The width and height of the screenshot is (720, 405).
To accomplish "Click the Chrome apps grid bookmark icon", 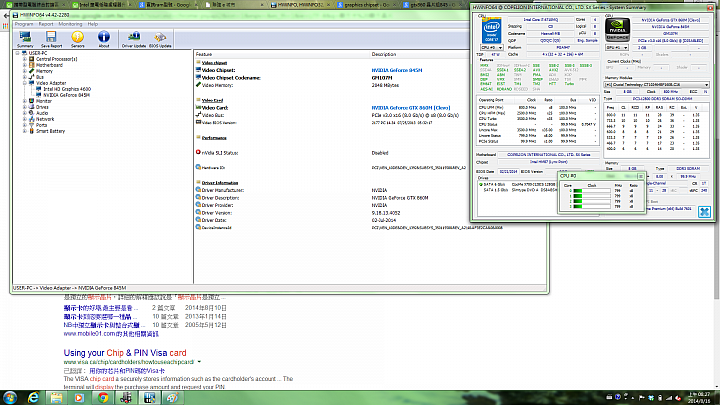I will [5, 26].
